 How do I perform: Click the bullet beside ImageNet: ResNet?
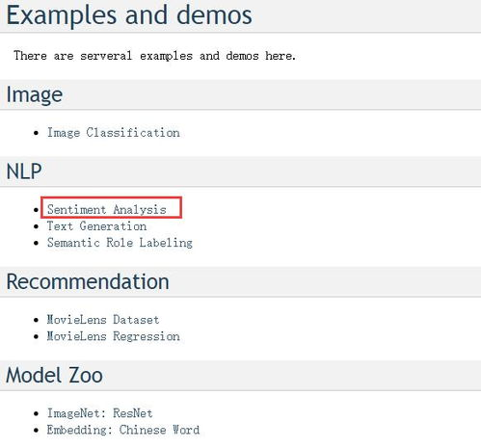36,413
